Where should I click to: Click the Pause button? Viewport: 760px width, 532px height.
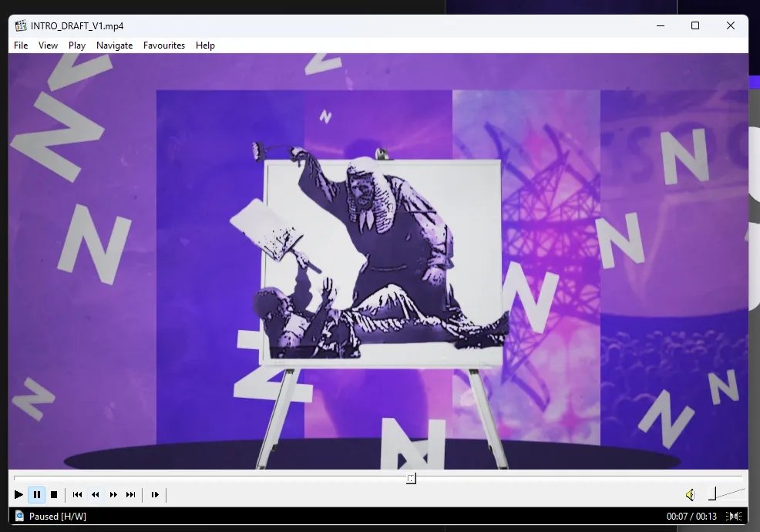coord(37,495)
